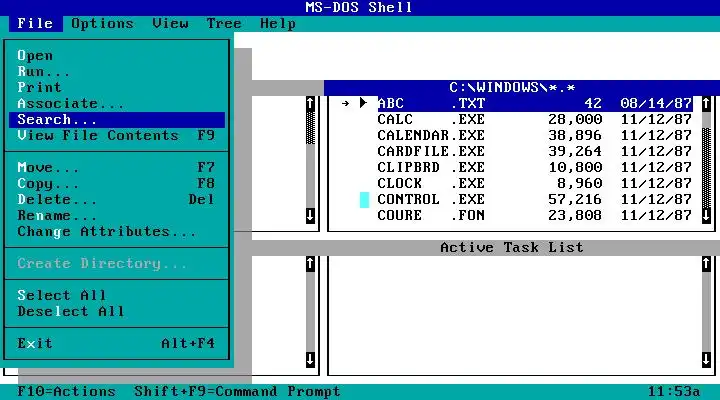
Task: Click the Active Task List title
Action: 512,248
